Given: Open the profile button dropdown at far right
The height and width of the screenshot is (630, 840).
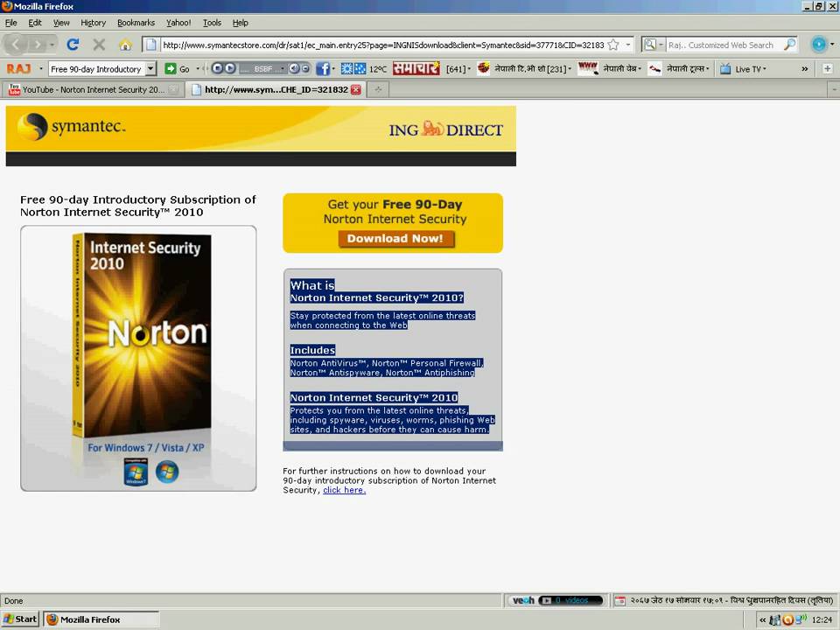Looking at the screenshot, I should pos(832,45).
